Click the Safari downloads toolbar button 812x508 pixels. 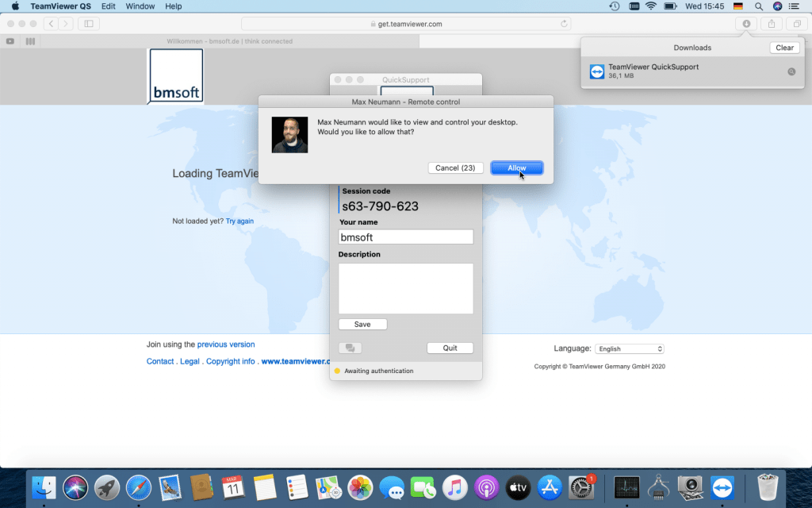point(746,24)
